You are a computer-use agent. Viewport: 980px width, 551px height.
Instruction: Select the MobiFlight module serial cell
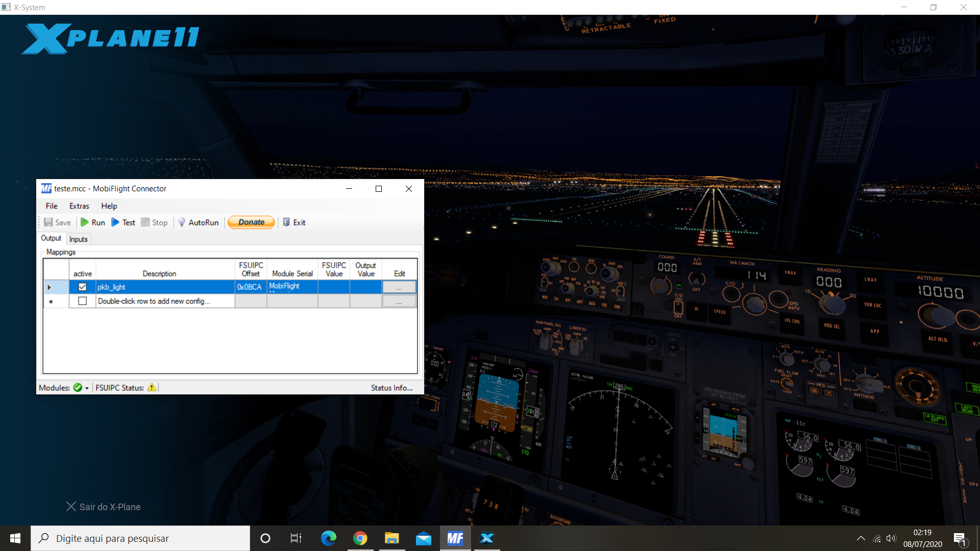click(292, 287)
